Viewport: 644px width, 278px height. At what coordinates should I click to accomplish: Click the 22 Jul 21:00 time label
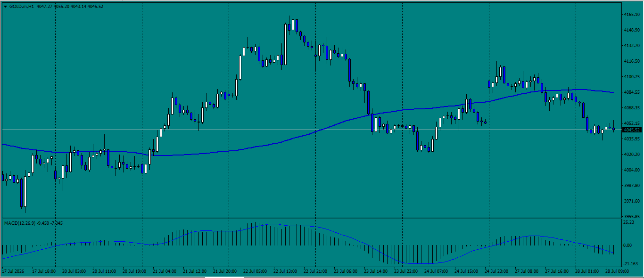[x=315, y=271]
